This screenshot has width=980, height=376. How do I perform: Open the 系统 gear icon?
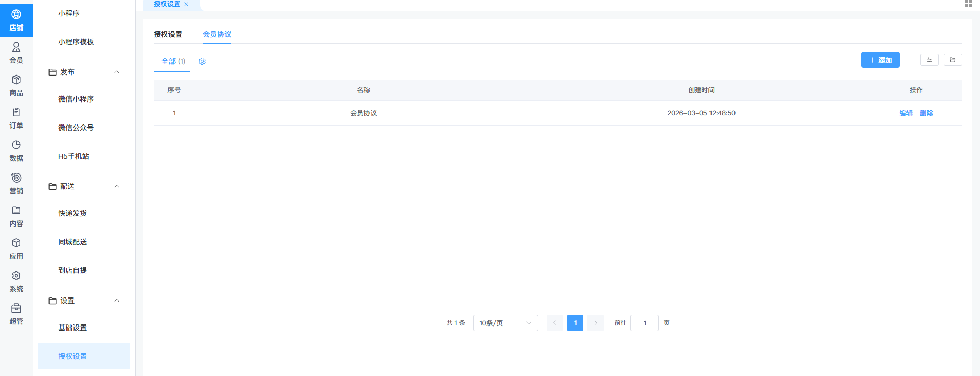coord(16,275)
